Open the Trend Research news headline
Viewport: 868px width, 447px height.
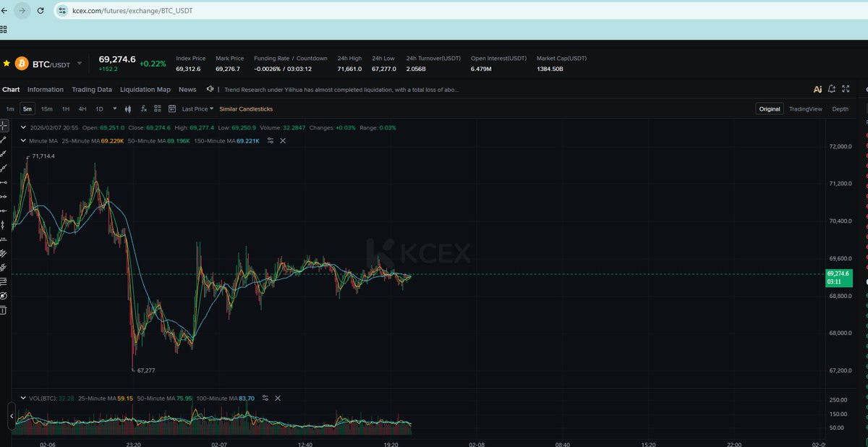342,90
